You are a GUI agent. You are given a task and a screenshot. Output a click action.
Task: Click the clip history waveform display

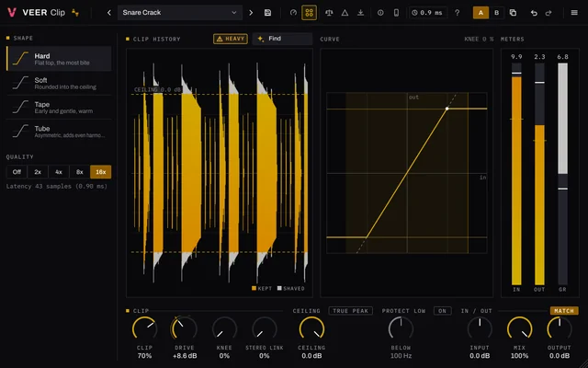(x=220, y=173)
